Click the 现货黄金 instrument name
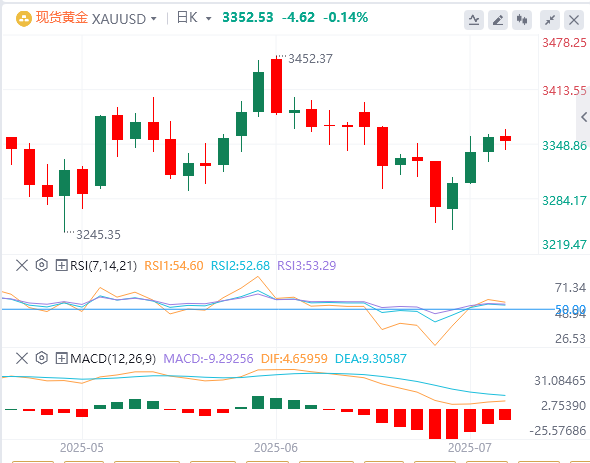Image resolution: width=590 pixels, height=463 pixels. [x=62, y=18]
